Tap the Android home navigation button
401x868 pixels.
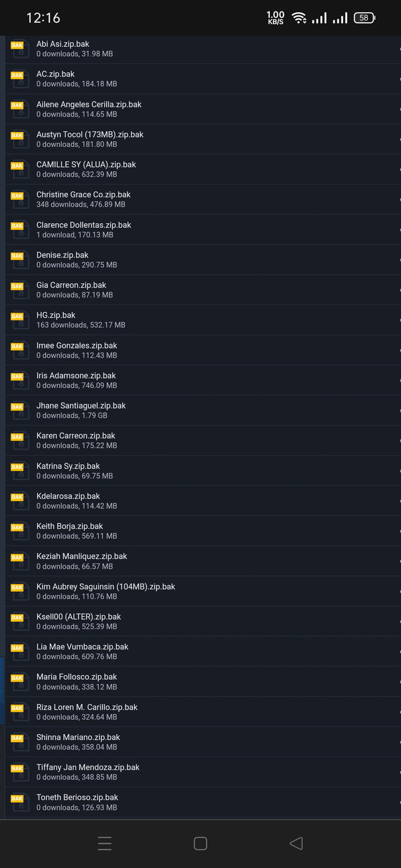[x=200, y=843]
